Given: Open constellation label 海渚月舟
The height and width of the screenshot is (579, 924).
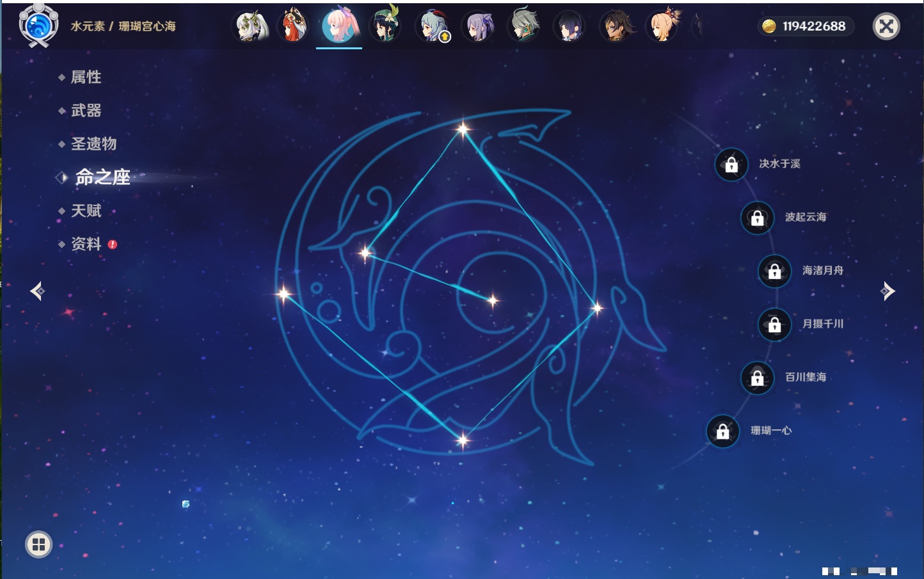Looking at the screenshot, I should point(823,271).
